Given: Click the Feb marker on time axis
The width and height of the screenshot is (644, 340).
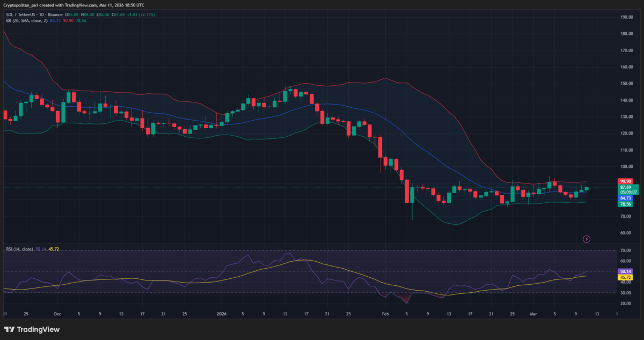Looking at the screenshot, I should (385, 313).
